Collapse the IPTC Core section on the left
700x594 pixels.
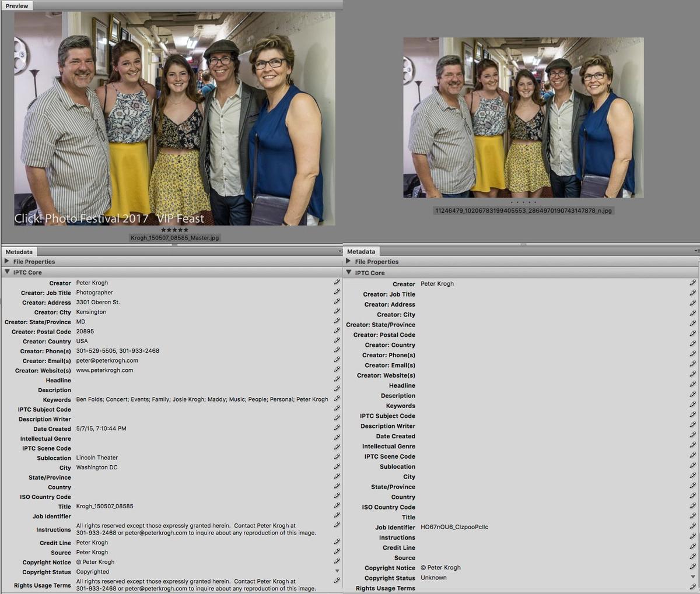[x=7, y=272]
